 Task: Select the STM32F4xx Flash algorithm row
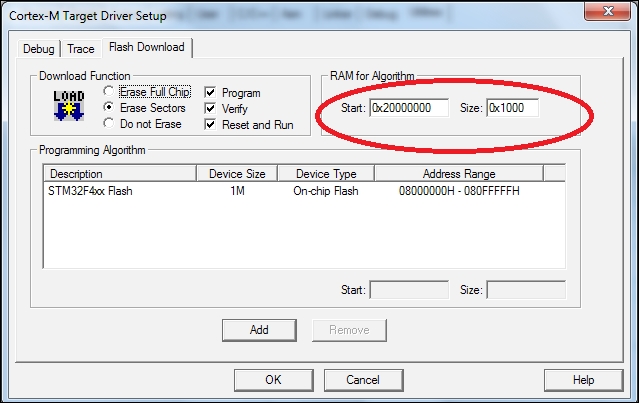[x=91, y=190]
